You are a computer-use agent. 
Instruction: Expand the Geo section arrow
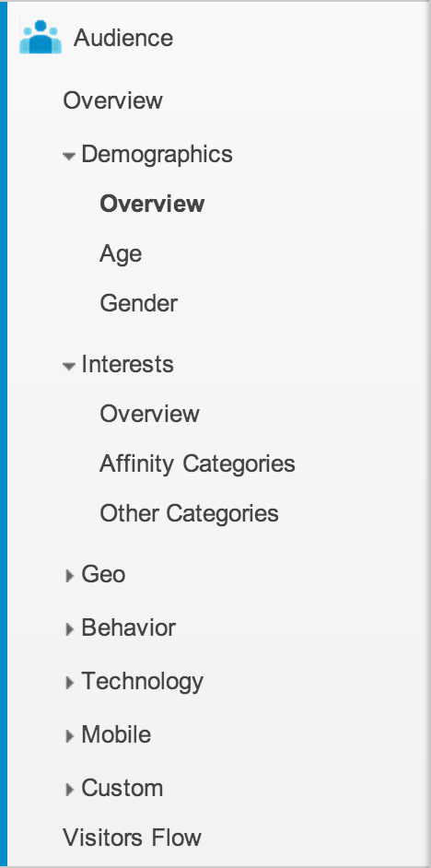click(x=70, y=576)
